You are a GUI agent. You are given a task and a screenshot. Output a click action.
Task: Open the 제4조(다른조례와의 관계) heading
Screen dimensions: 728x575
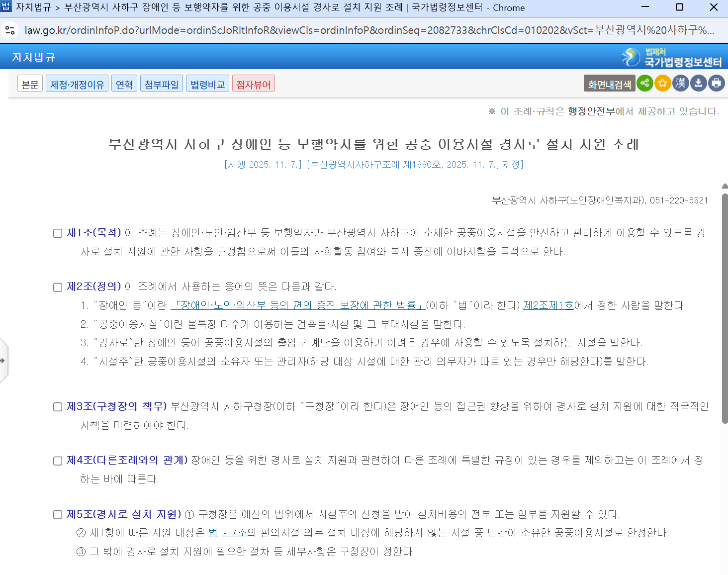pyautogui.click(x=127, y=460)
